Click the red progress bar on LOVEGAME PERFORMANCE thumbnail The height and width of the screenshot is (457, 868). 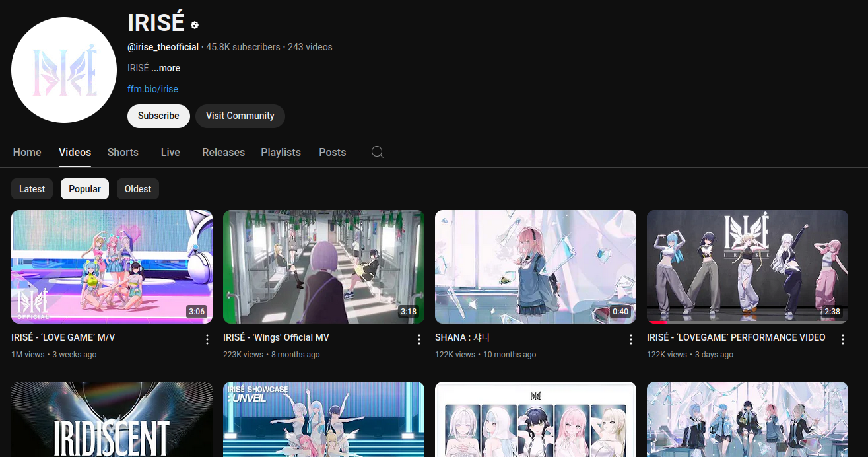click(x=657, y=322)
